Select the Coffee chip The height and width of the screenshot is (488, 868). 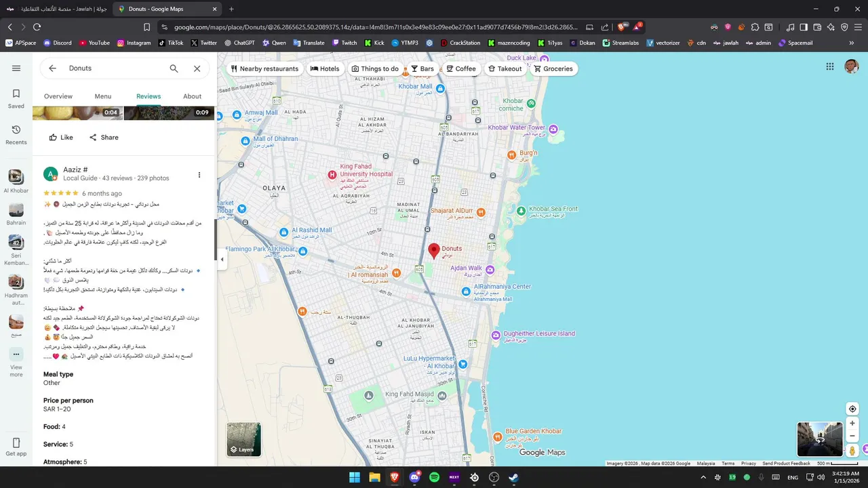click(x=461, y=68)
